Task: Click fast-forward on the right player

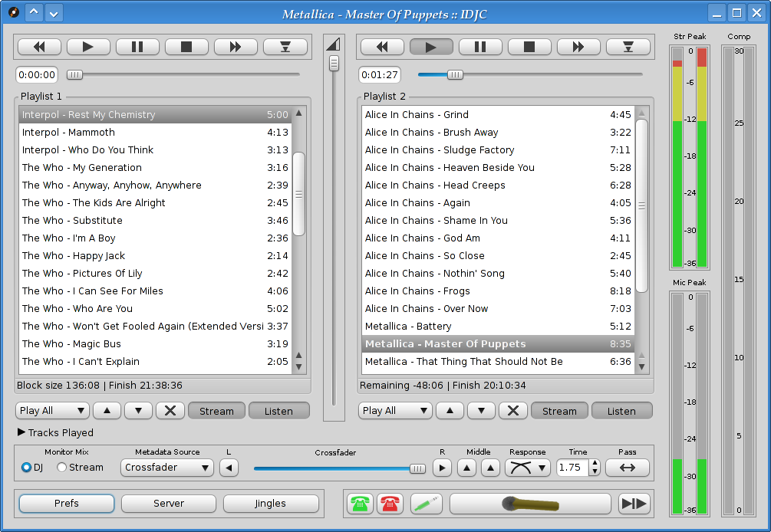Action: pos(578,47)
